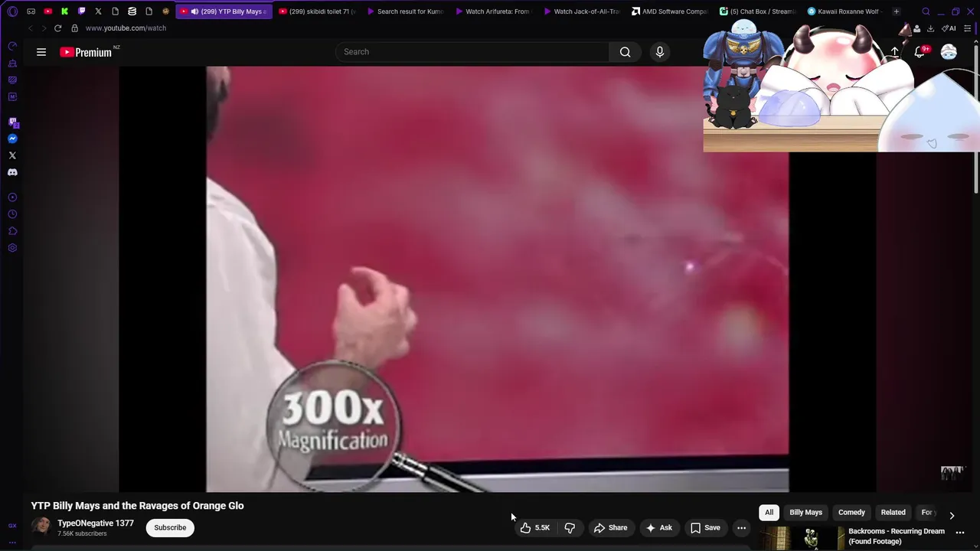View site security lock info

(x=74, y=28)
